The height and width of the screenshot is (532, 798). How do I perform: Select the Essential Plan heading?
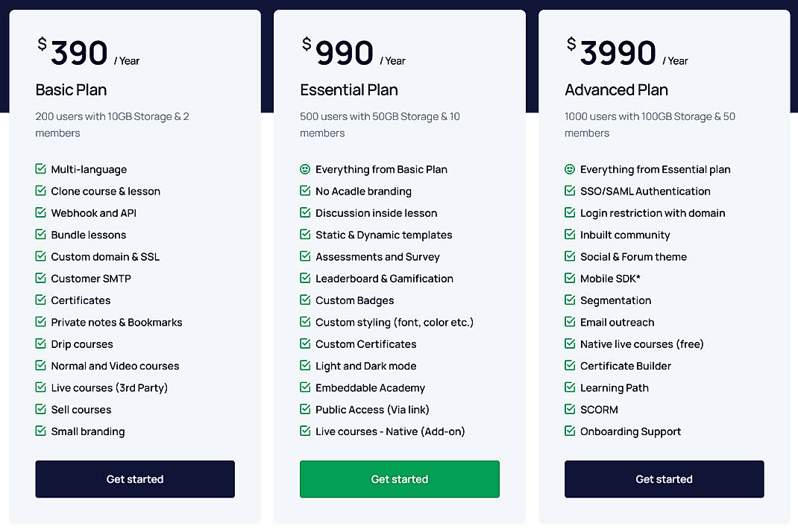349,89
